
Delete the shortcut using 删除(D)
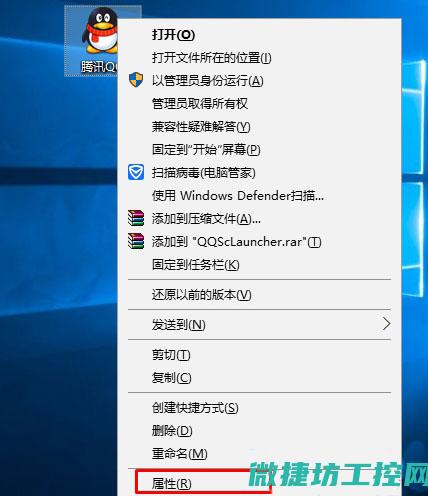point(172,431)
